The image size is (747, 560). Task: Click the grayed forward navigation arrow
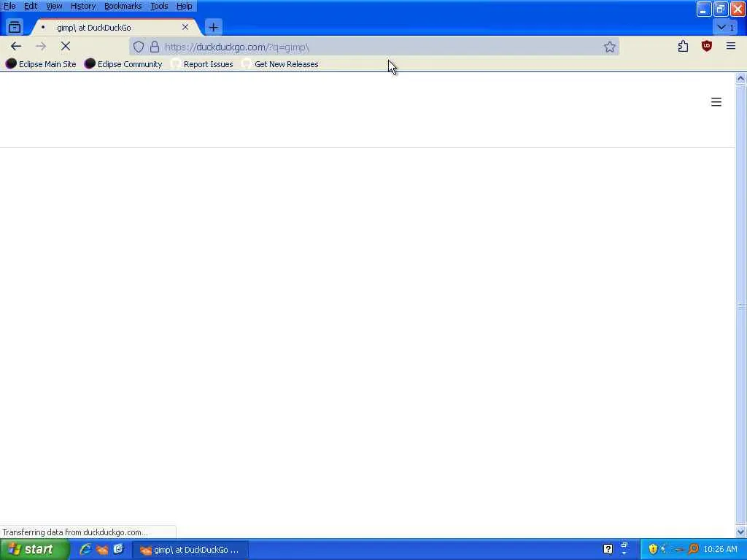click(41, 46)
